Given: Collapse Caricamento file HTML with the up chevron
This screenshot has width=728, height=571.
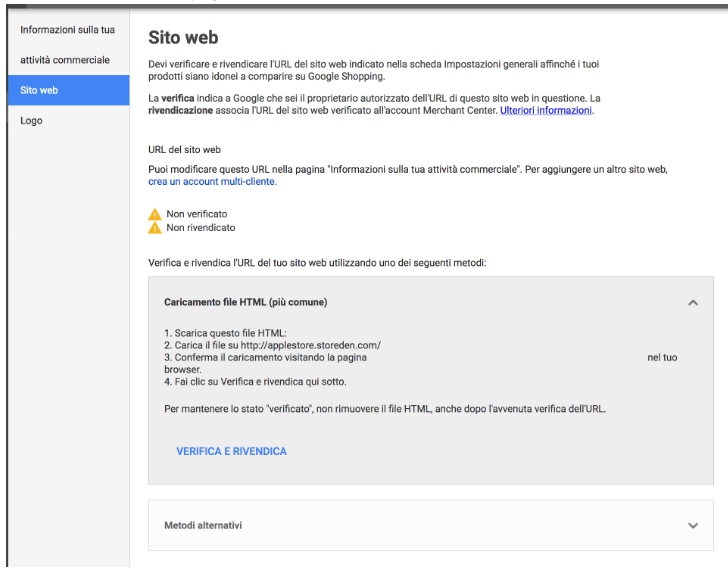Looking at the screenshot, I should click(692, 302).
